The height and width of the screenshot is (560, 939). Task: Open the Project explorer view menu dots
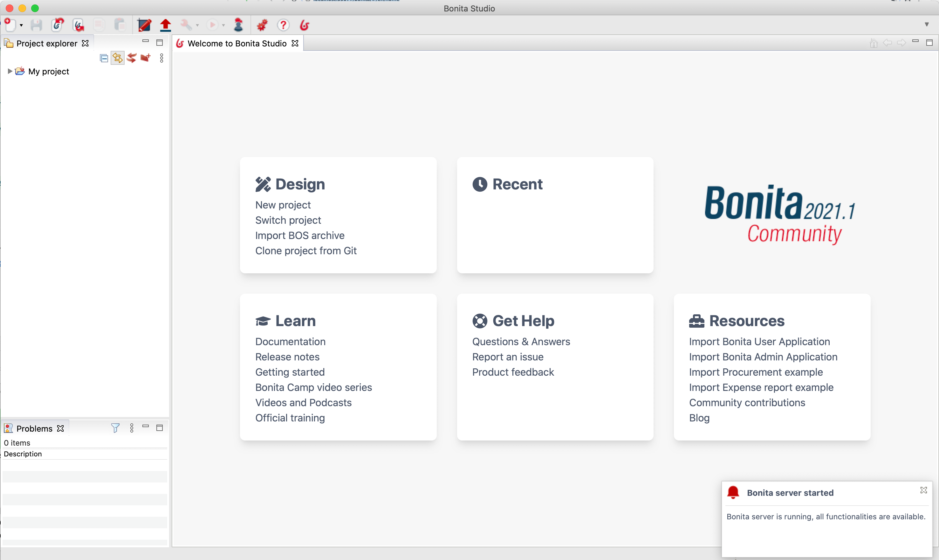161,58
